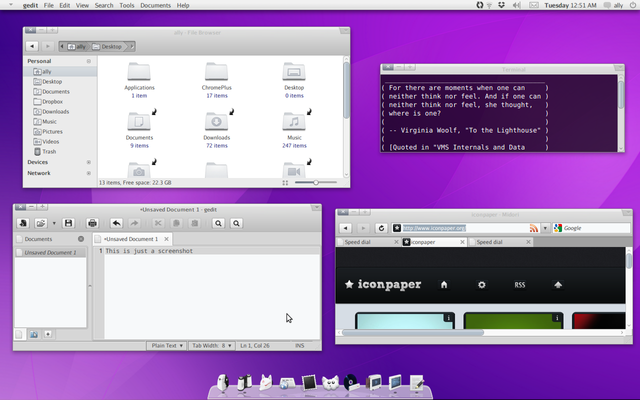The image size is (640, 400).
Task: Open the Search menu
Action: [x=104, y=5]
